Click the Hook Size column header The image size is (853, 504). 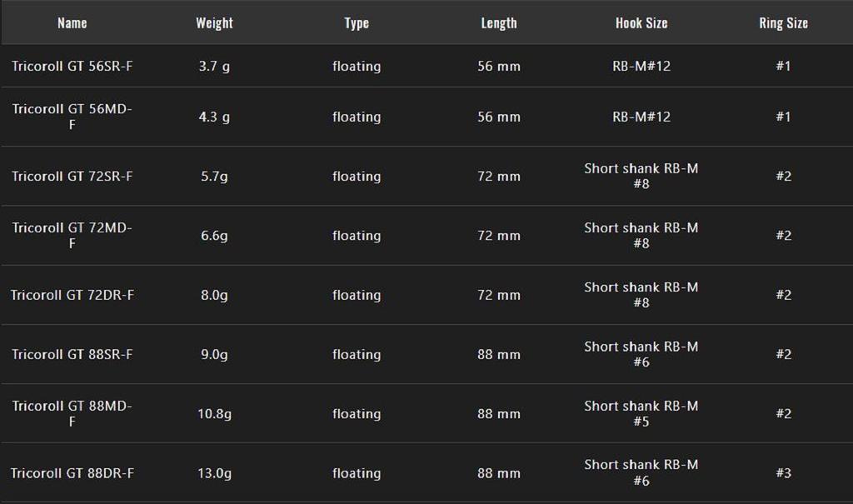coord(641,23)
